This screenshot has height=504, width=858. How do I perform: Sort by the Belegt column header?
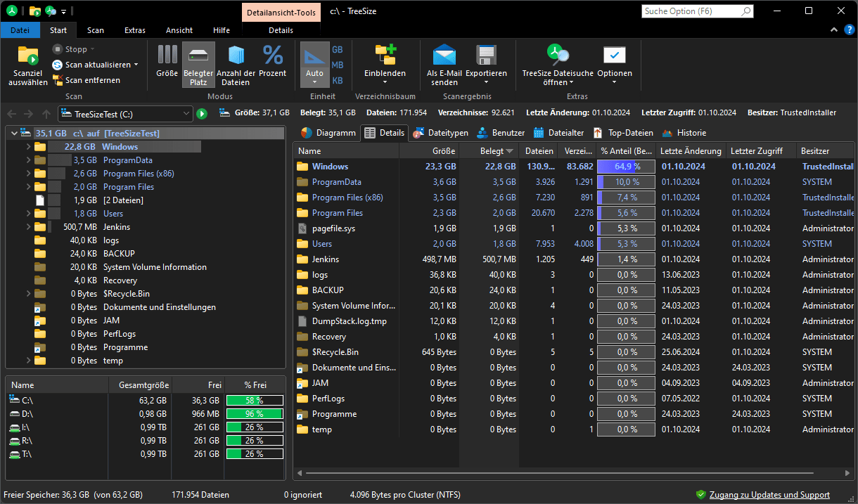tap(490, 151)
